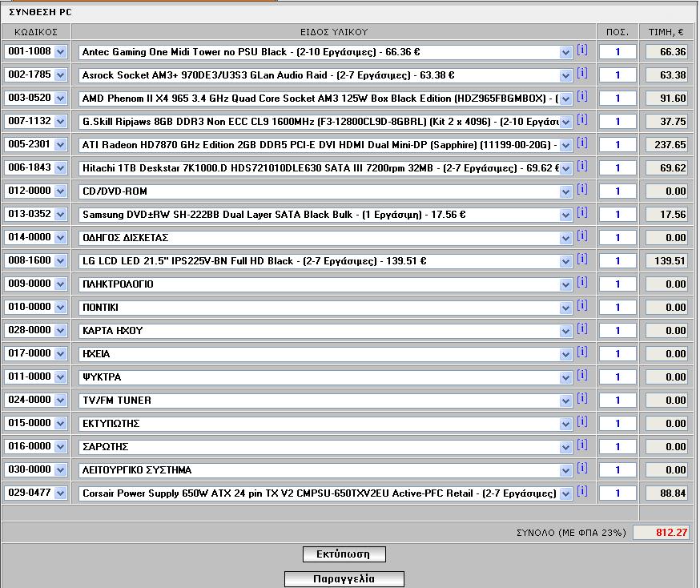Screen dimensions: 700x588
Task: Click quantity field of Corsair Power Supply row
Action: (618, 493)
